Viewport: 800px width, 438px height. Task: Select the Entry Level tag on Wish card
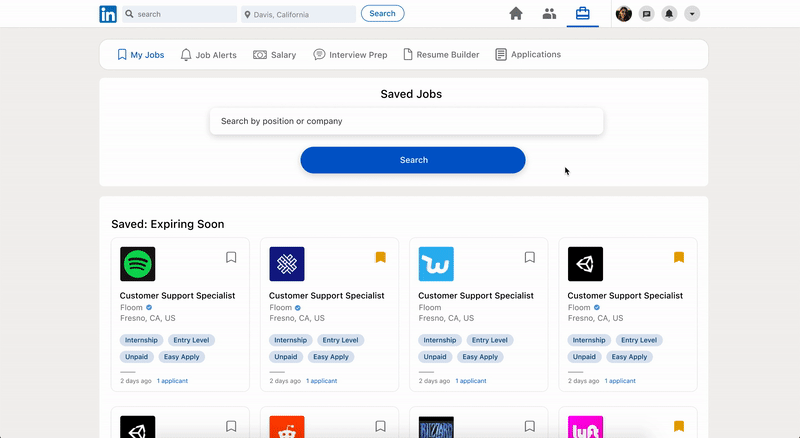(x=490, y=340)
